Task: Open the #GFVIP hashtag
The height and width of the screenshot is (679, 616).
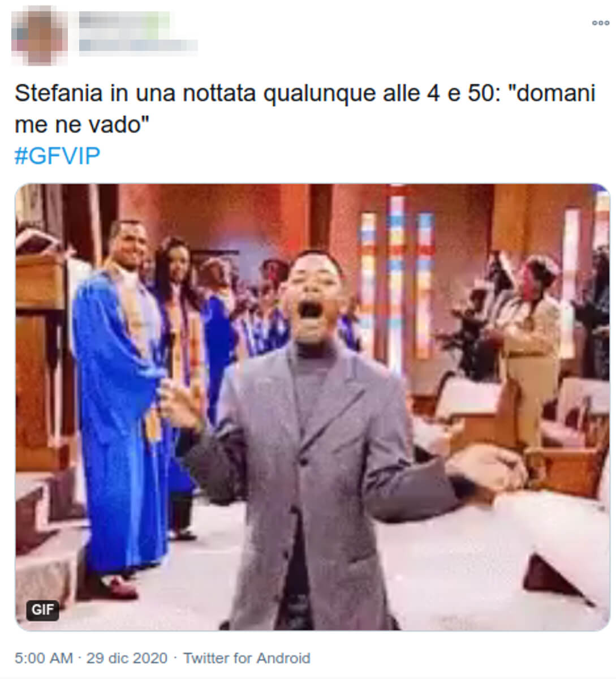Action: coord(57,156)
